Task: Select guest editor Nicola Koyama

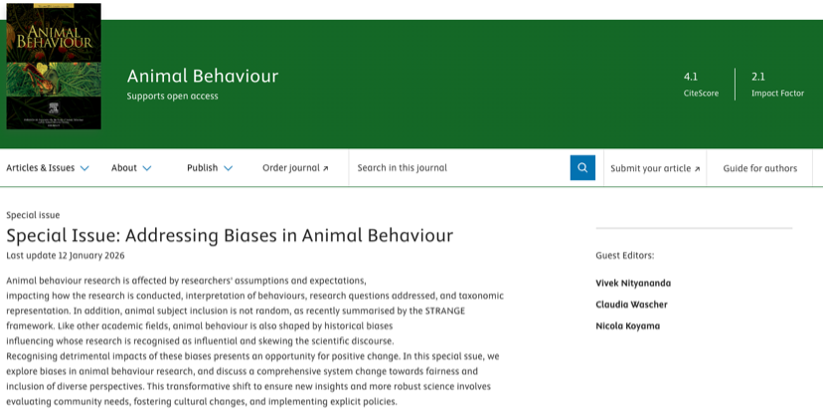Action: point(628,326)
